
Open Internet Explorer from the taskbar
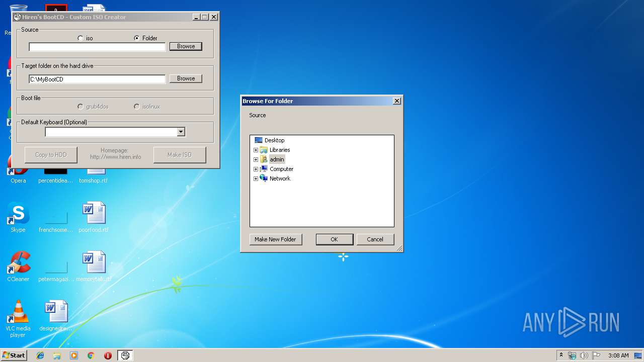pos(40,355)
